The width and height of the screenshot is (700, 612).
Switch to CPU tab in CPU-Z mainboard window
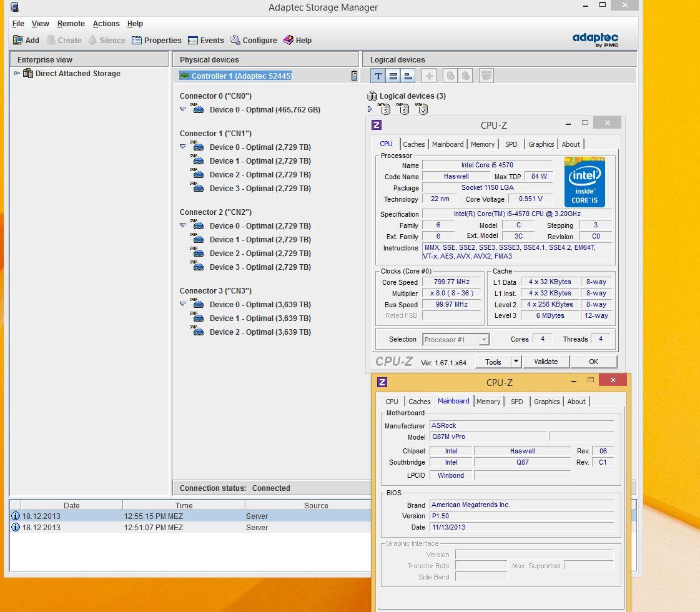[x=392, y=402]
